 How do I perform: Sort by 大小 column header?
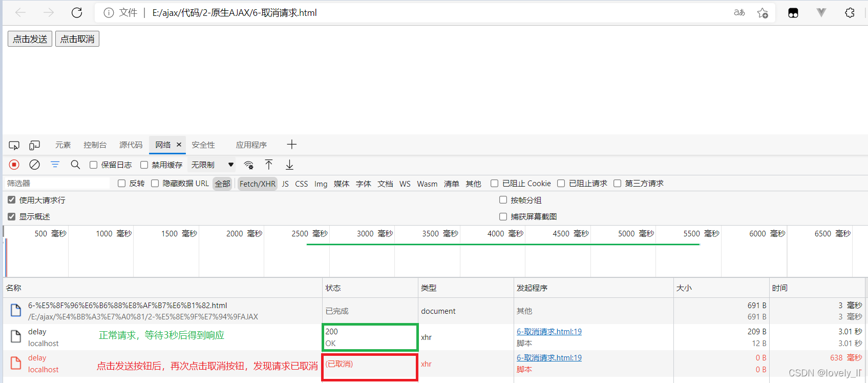coord(722,288)
